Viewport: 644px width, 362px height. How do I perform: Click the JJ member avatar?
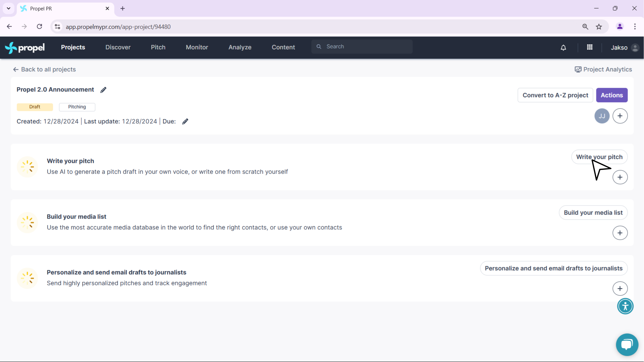[x=602, y=116]
